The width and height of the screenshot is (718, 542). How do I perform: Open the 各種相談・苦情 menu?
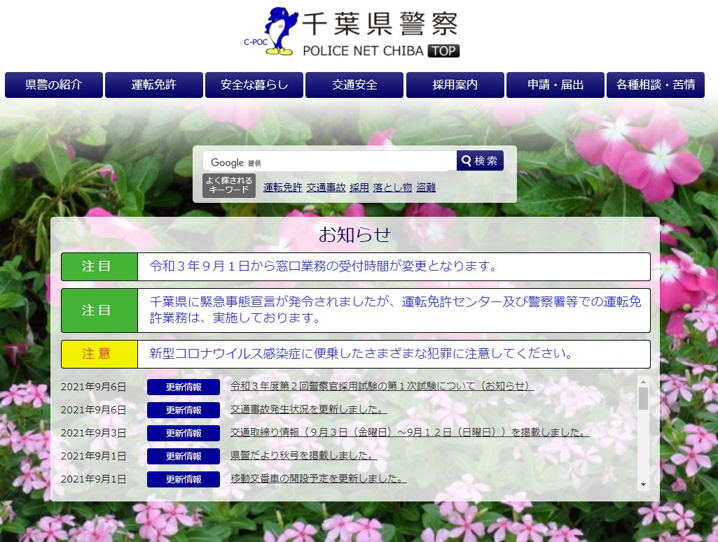click(656, 85)
